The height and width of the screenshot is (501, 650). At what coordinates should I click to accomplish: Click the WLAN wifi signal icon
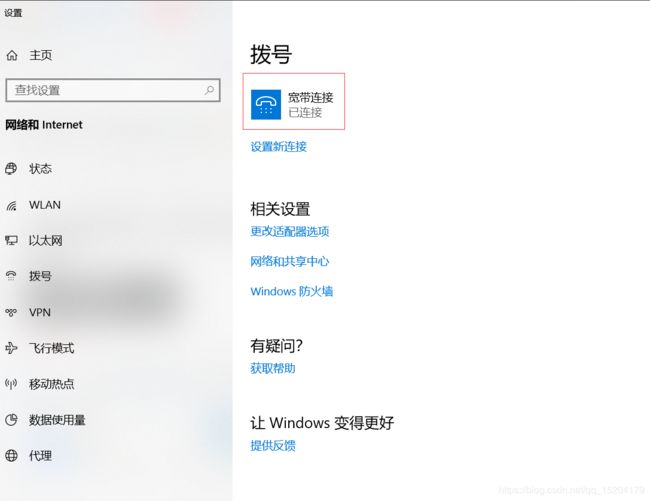pyautogui.click(x=11, y=205)
